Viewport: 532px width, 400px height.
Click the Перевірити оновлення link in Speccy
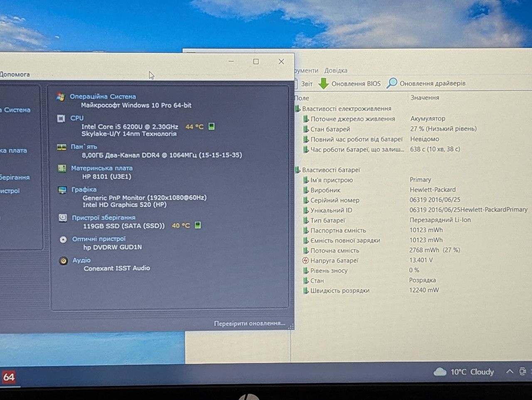pyautogui.click(x=250, y=323)
